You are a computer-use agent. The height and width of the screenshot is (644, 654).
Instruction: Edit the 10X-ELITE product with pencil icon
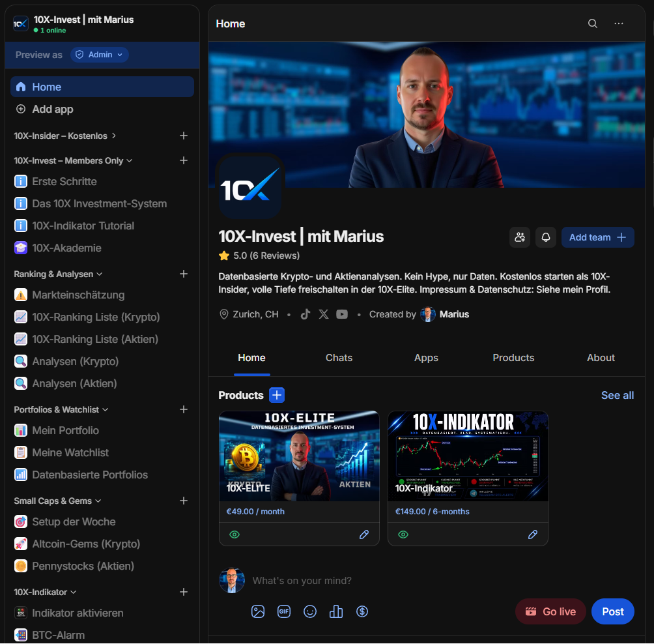pyautogui.click(x=364, y=534)
